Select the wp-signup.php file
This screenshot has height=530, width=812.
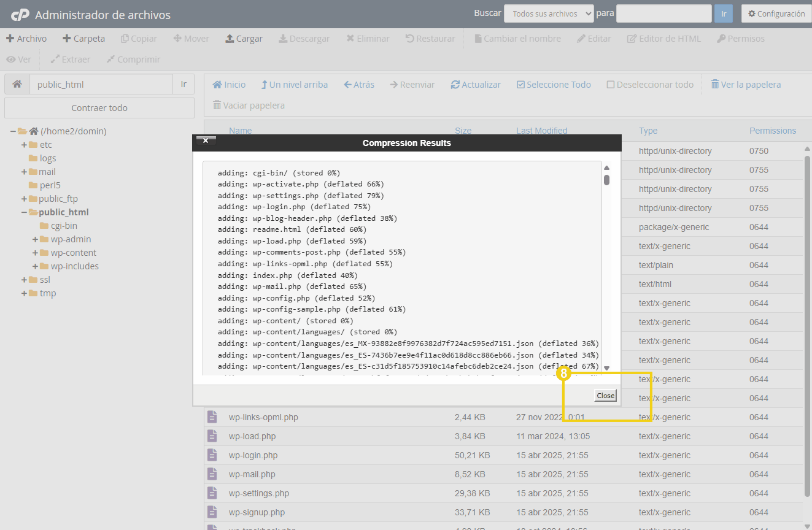point(257,512)
